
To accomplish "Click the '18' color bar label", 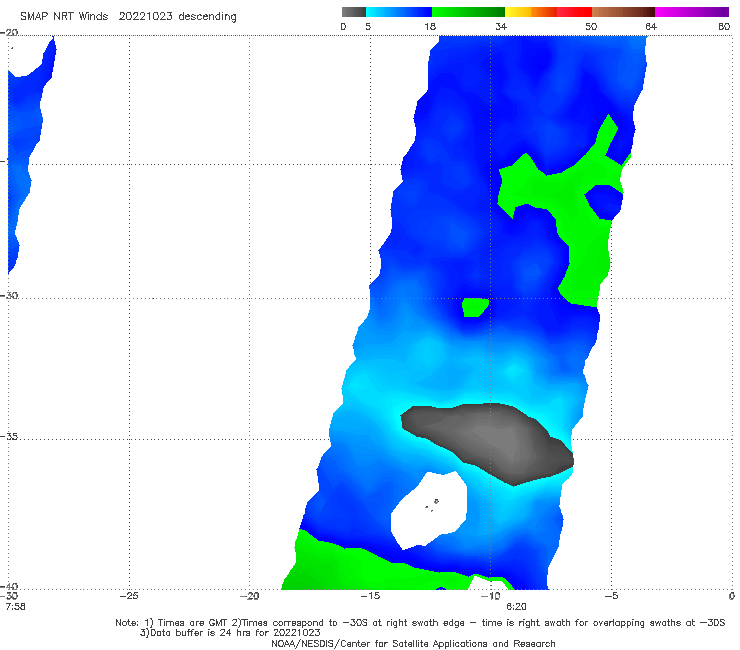I will tap(430, 26).
